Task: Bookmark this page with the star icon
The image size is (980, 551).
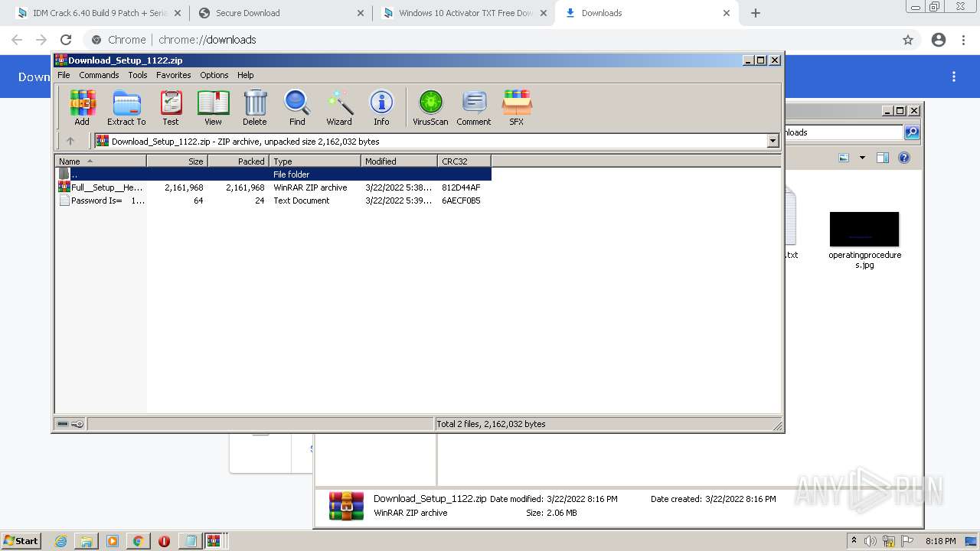Action: click(x=908, y=40)
